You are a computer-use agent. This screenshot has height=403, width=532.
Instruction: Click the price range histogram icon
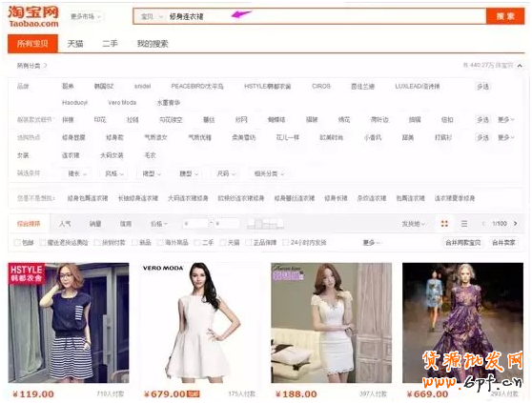pos(265,224)
